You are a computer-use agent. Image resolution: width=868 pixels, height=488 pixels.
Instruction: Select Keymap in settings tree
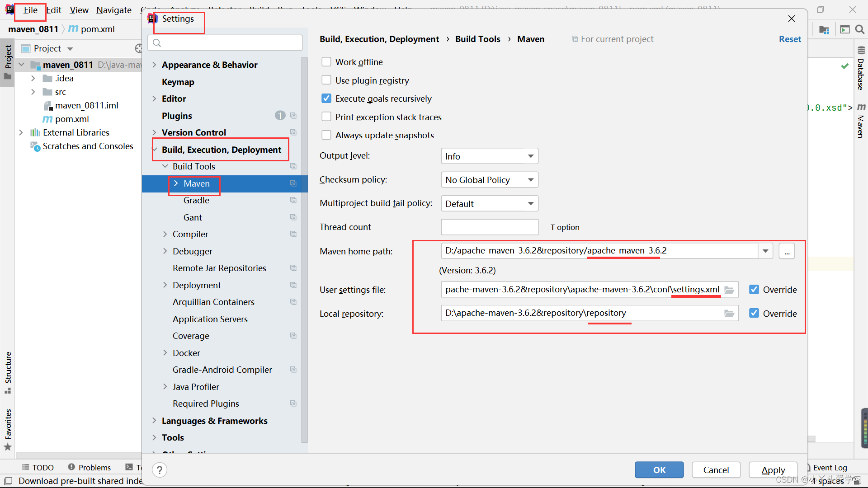tap(178, 82)
